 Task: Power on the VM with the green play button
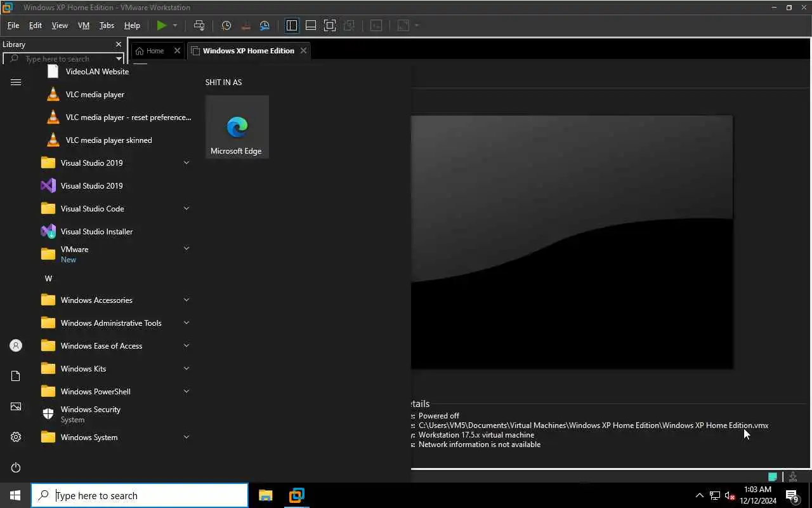click(162, 25)
